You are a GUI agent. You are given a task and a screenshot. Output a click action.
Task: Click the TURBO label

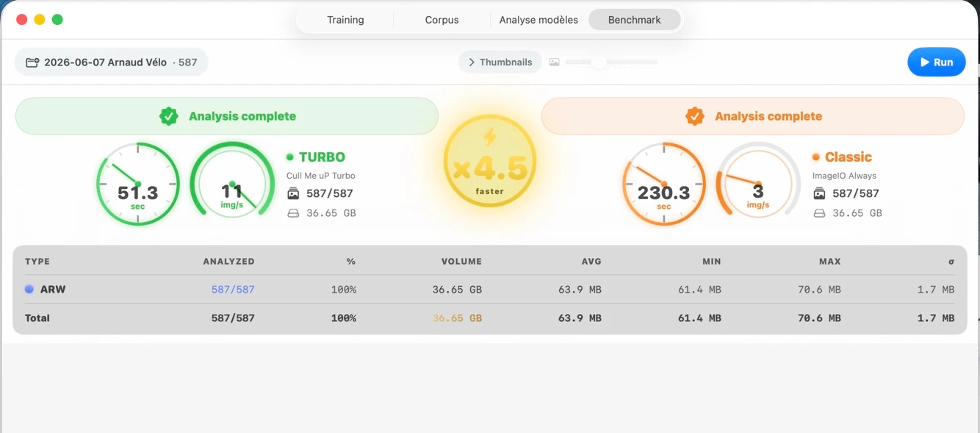322,157
